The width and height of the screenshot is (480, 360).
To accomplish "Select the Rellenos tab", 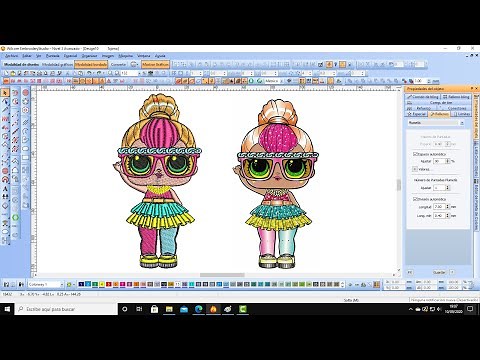I will click(x=440, y=114).
